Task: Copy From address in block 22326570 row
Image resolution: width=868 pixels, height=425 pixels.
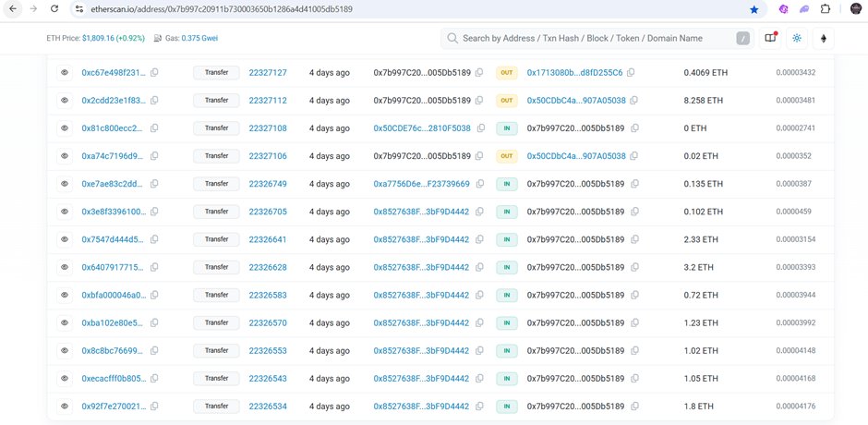Action: coord(479,323)
